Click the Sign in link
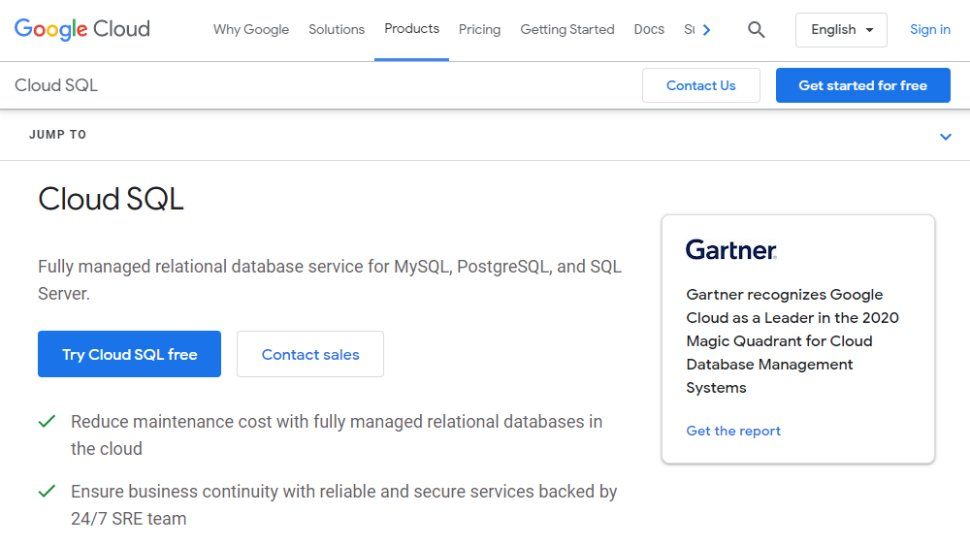This screenshot has height=545, width=970. [x=930, y=30]
